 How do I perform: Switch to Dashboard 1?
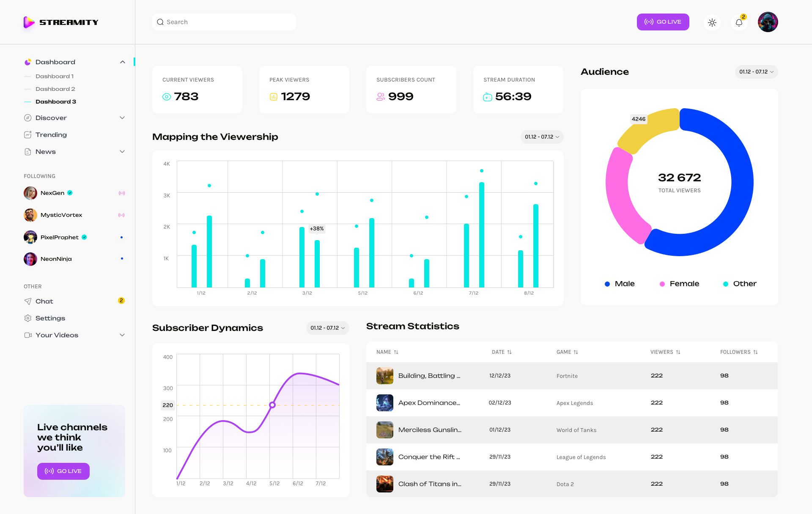click(55, 76)
